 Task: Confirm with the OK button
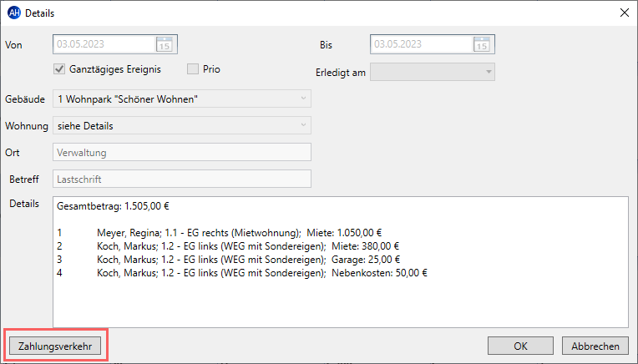click(x=520, y=346)
